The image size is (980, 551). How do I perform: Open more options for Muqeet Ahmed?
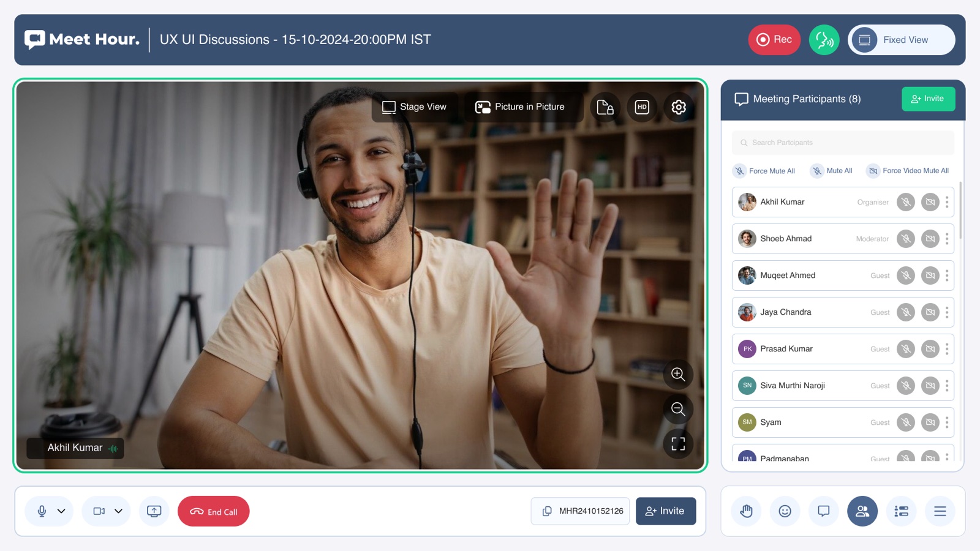click(x=947, y=275)
